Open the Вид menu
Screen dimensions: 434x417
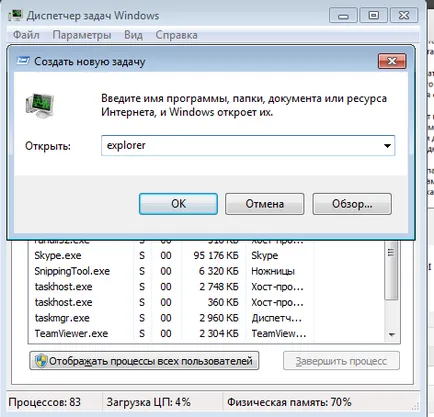133,35
